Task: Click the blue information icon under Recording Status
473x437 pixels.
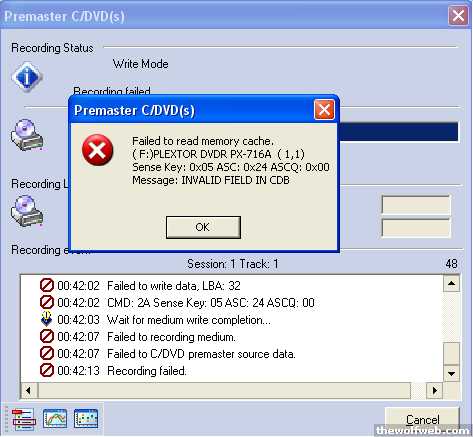Action: pyautogui.click(x=27, y=77)
